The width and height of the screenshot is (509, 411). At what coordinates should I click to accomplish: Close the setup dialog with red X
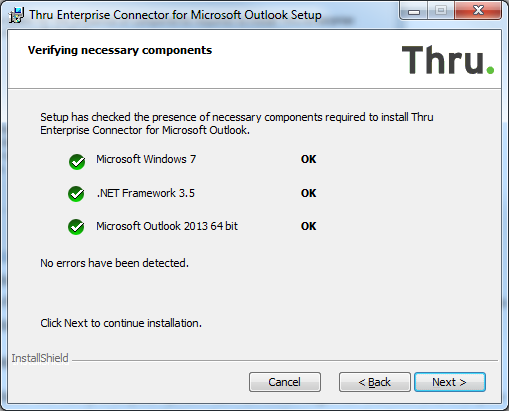(x=478, y=11)
